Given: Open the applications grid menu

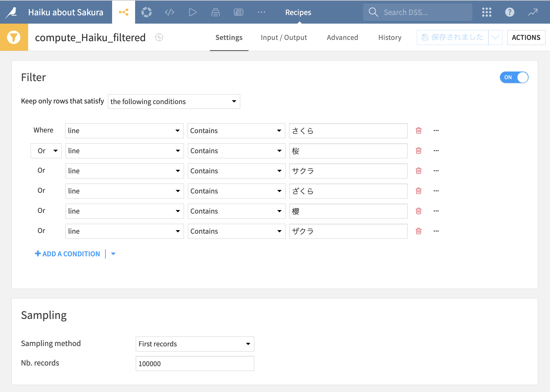Looking at the screenshot, I should (x=487, y=12).
